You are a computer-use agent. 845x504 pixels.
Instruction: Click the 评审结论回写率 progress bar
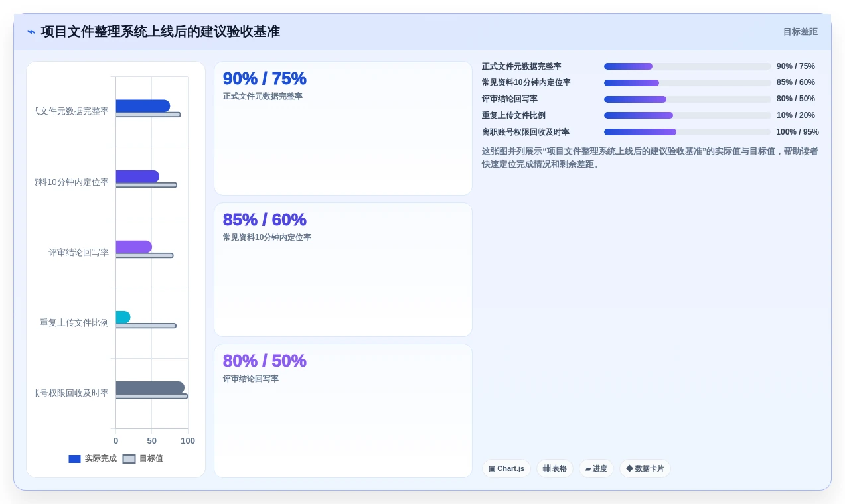pos(687,99)
